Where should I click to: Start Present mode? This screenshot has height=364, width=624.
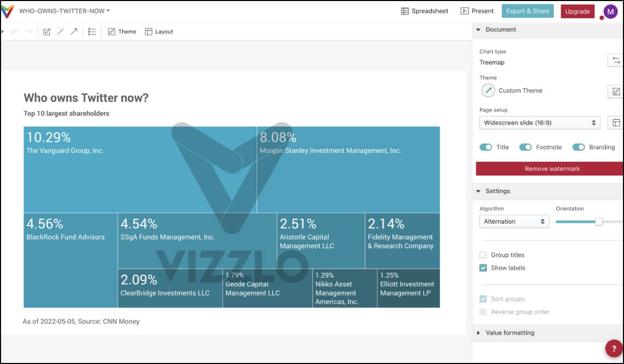[x=477, y=11]
